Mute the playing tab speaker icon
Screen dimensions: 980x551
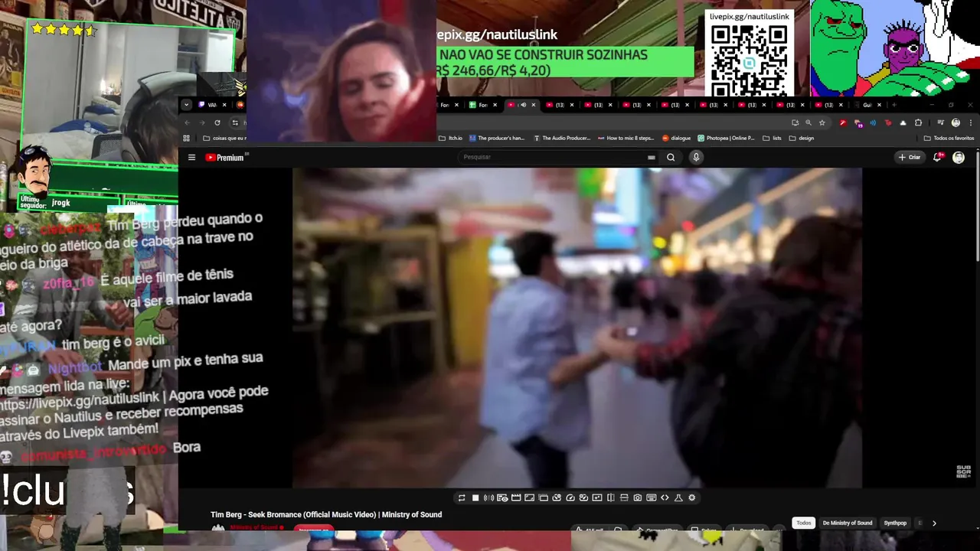(523, 105)
